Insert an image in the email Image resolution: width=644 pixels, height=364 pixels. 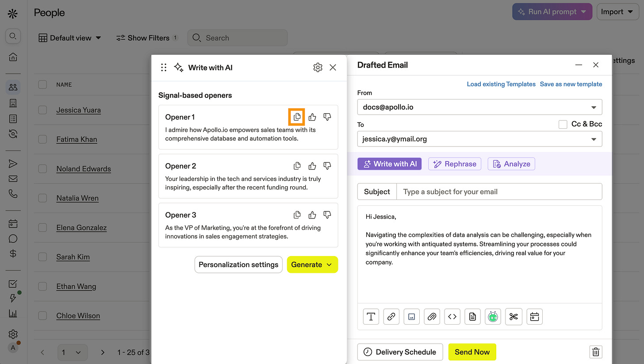coord(412,317)
